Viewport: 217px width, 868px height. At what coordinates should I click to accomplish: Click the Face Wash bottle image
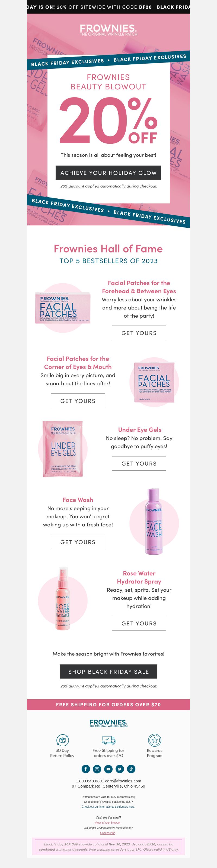pyautogui.click(x=154, y=521)
